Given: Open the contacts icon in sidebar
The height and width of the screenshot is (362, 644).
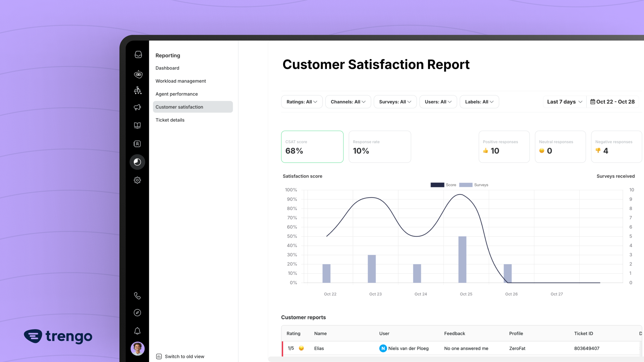Looking at the screenshot, I should coord(138,144).
